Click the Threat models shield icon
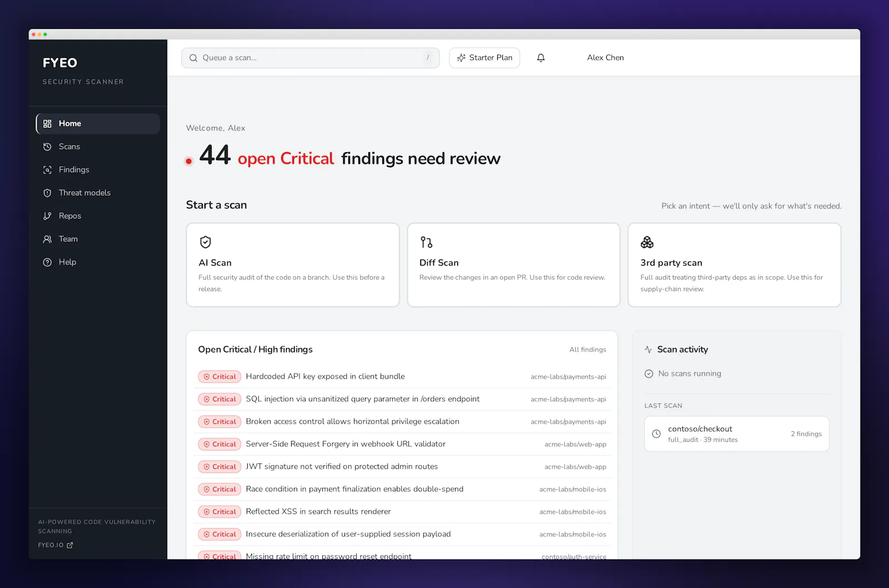 47,193
